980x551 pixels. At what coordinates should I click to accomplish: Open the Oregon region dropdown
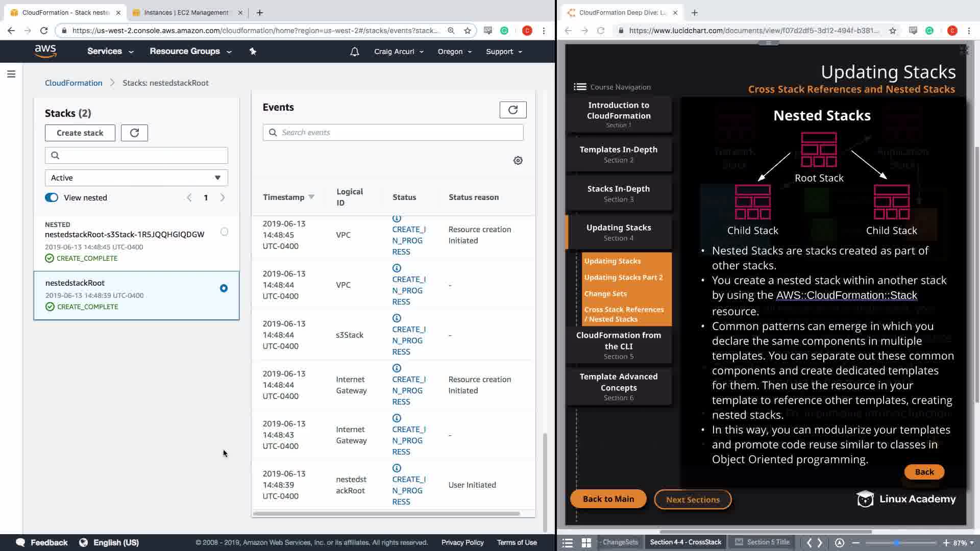[454, 52]
